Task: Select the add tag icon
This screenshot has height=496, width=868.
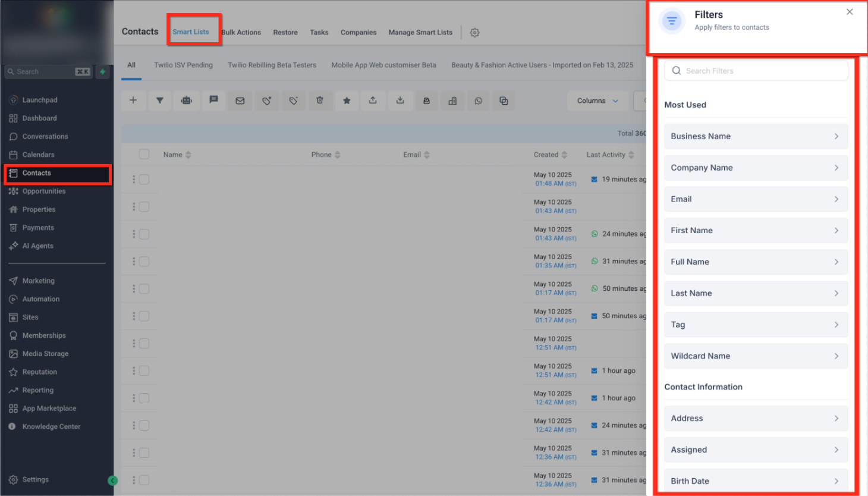Action: coord(266,101)
